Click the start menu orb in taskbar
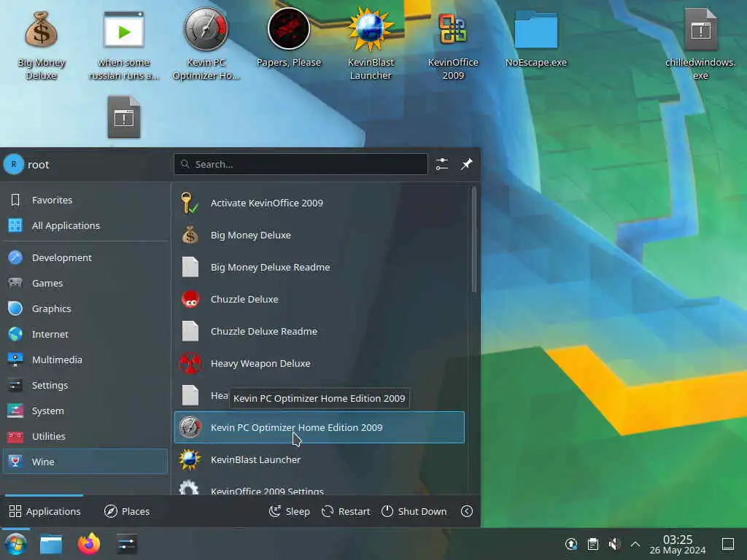 (x=15, y=544)
